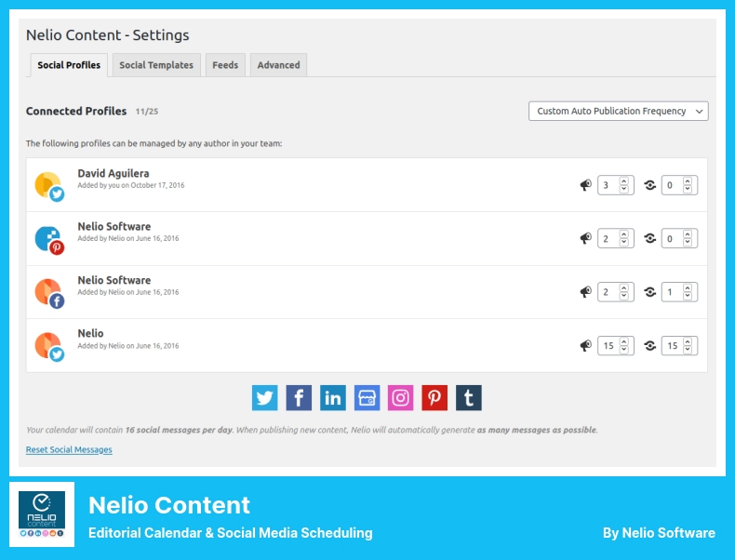Image resolution: width=735 pixels, height=560 pixels.
Task: Click Nelio Software name in Pinterest row
Action: [x=114, y=226]
